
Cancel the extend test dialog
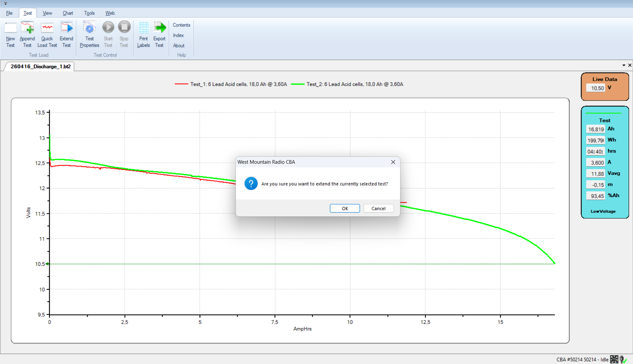pos(378,209)
